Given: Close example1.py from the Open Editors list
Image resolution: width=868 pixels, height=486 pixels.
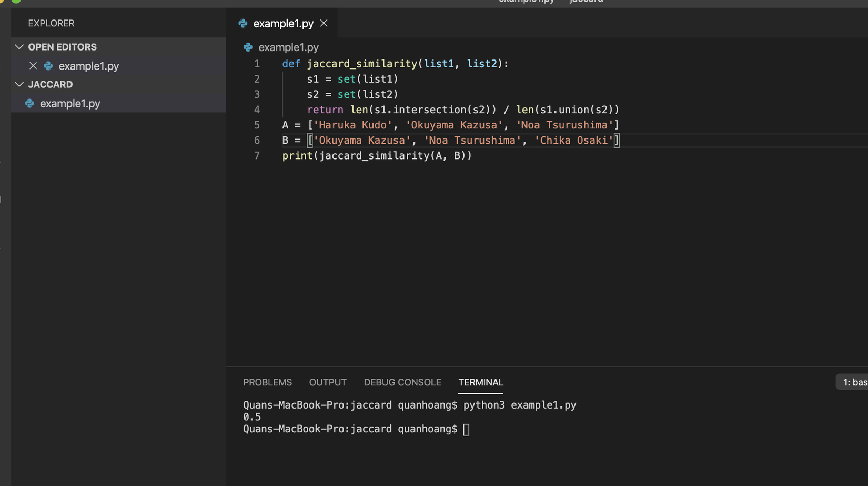Looking at the screenshot, I should tap(33, 66).
